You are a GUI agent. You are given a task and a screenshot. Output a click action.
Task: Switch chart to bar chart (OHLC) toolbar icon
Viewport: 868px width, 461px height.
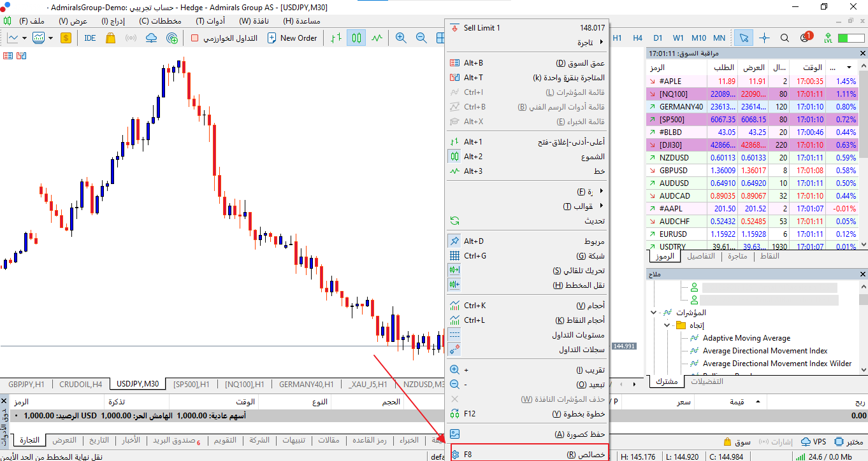coord(336,38)
